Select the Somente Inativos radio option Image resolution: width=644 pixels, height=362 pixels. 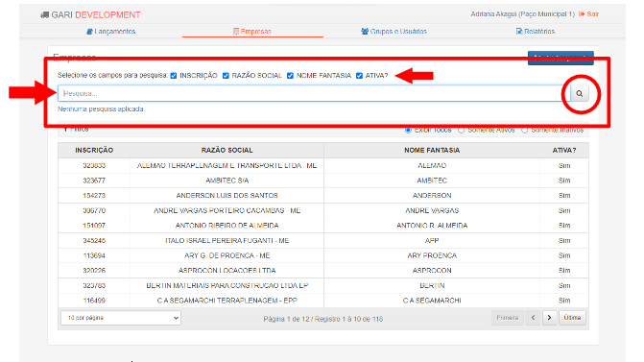[524, 131]
